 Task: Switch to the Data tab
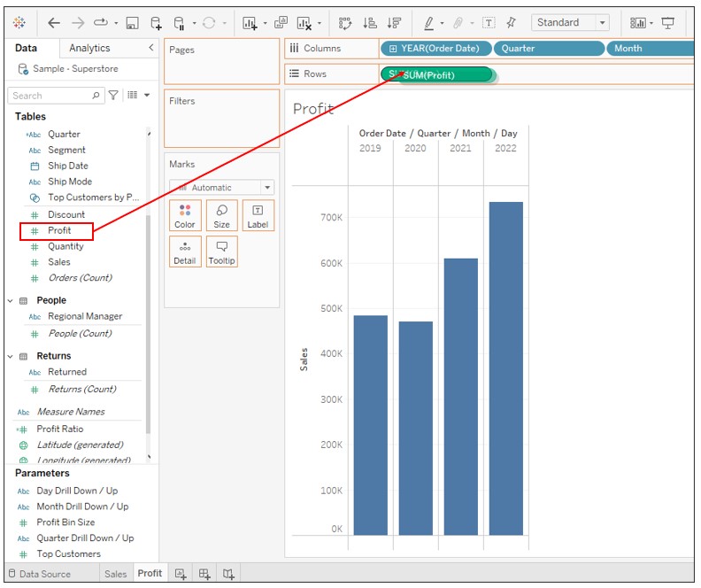tap(26, 48)
